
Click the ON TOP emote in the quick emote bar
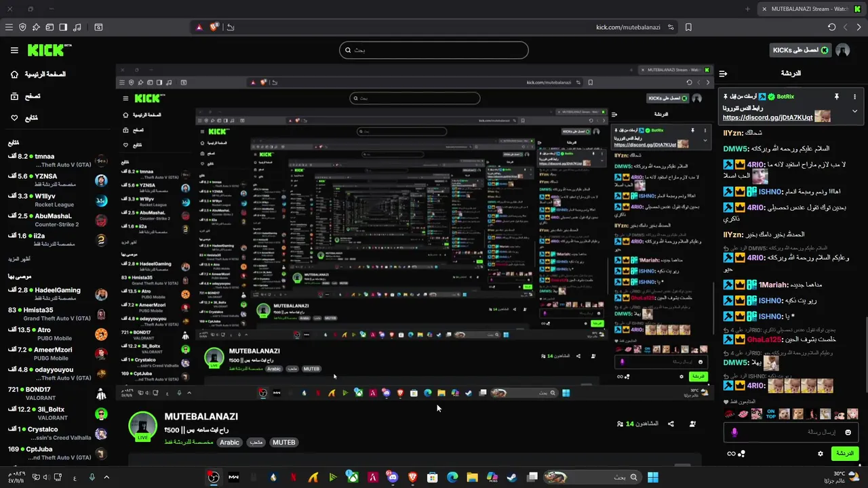click(x=770, y=414)
